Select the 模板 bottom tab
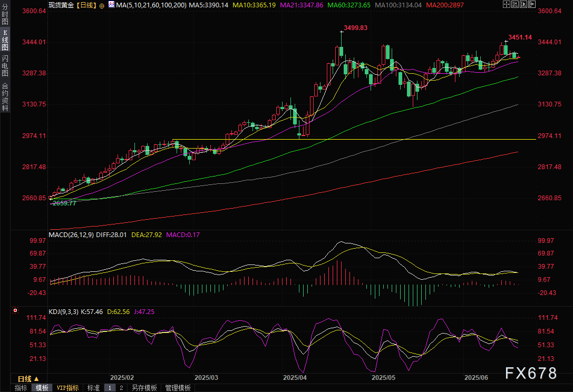 (x=42, y=388)
